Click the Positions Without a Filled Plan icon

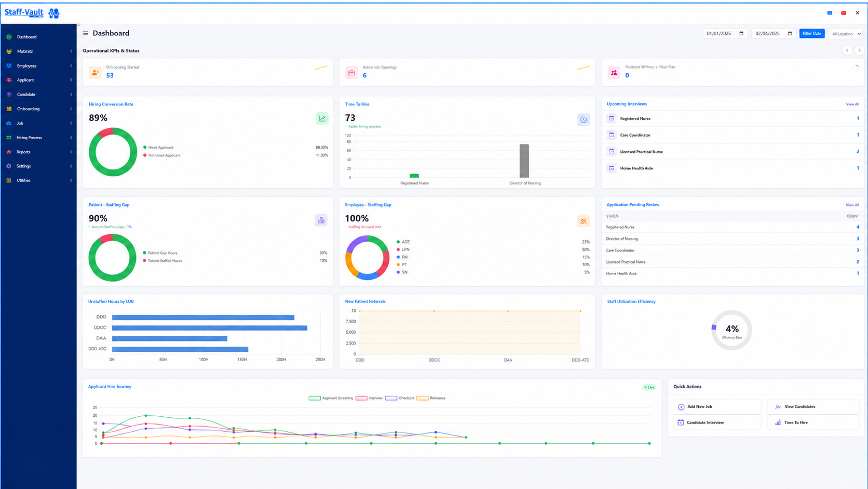[614, 73]
